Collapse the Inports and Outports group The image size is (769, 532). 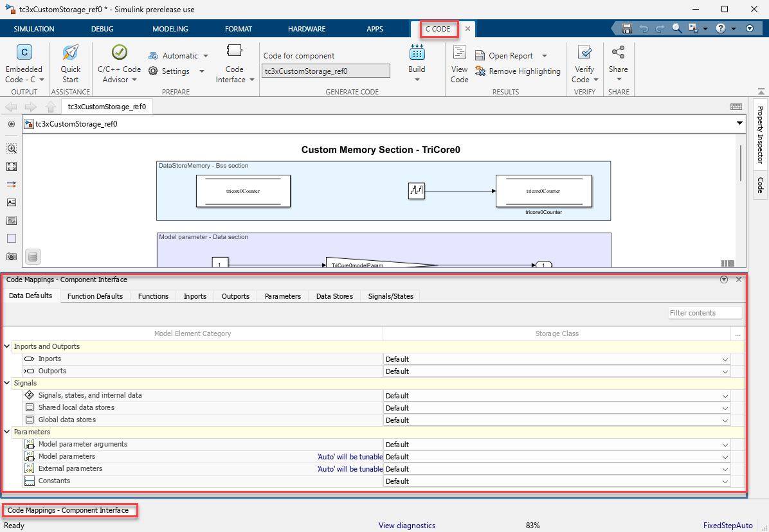tap(7, 346)
